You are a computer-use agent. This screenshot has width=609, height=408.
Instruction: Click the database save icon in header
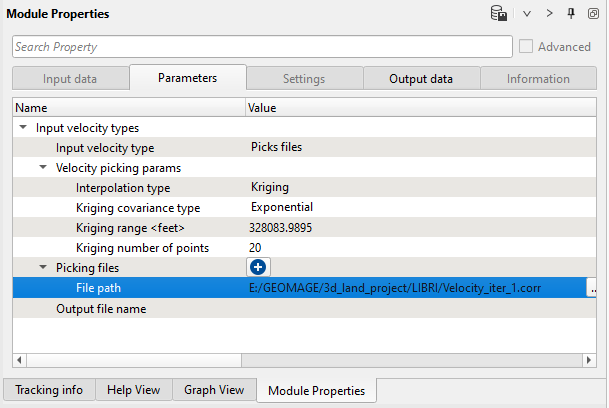(498, 14)
